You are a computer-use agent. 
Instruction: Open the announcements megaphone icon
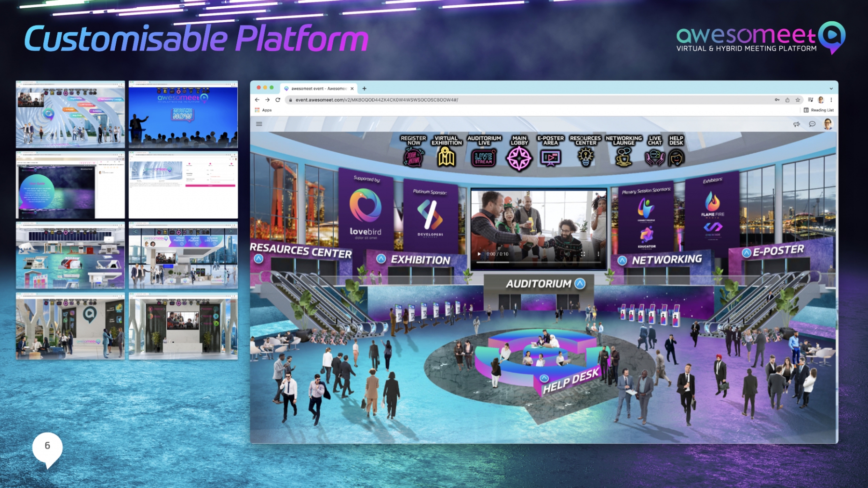pyautogui.click(x=797, y=124)
